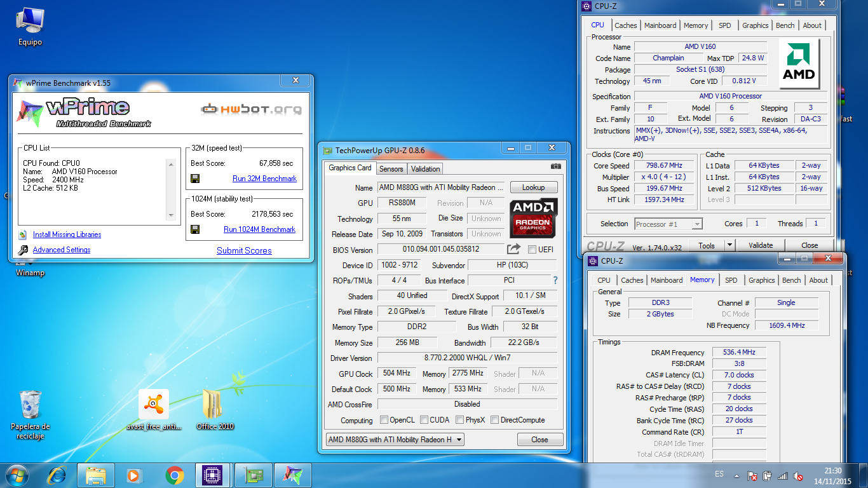The width and height of the screenshot is (868, 488).
Task: Click the Run 32M Benchmark link
Action: tap(264, 179)
